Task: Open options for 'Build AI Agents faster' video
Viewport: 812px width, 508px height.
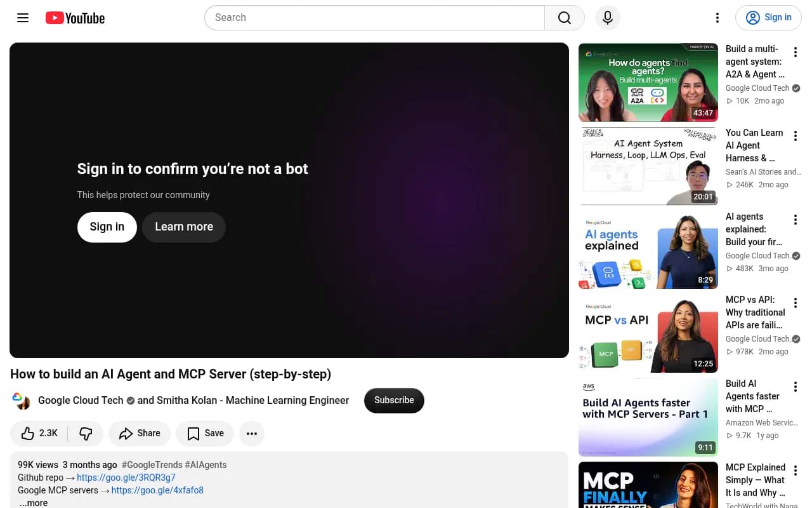Action: [x=795, y=387]
